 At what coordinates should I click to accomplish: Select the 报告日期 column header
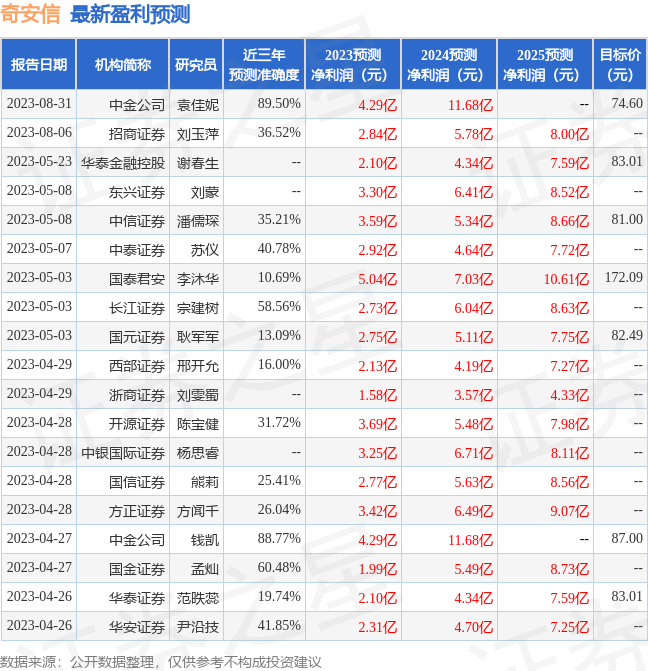pos(39,64)
